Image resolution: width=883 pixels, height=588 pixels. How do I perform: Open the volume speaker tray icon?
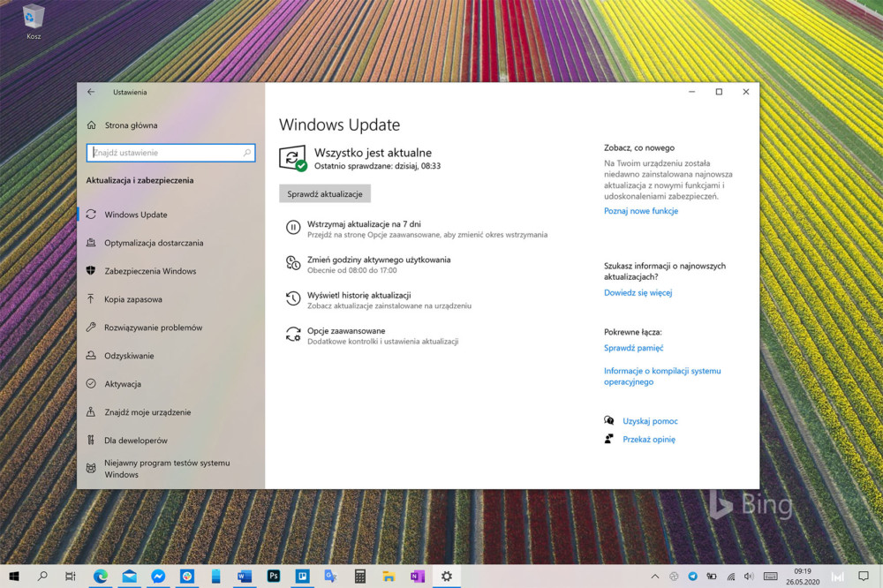(x=749, y=577)
